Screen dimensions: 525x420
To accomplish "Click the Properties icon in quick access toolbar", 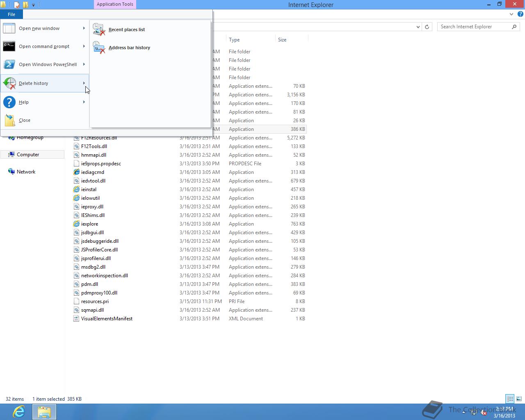I will (x=17, y=5).
